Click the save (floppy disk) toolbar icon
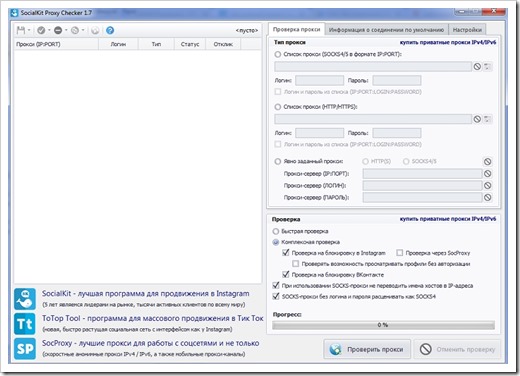 pyautogui.click(x=21, y=30)
